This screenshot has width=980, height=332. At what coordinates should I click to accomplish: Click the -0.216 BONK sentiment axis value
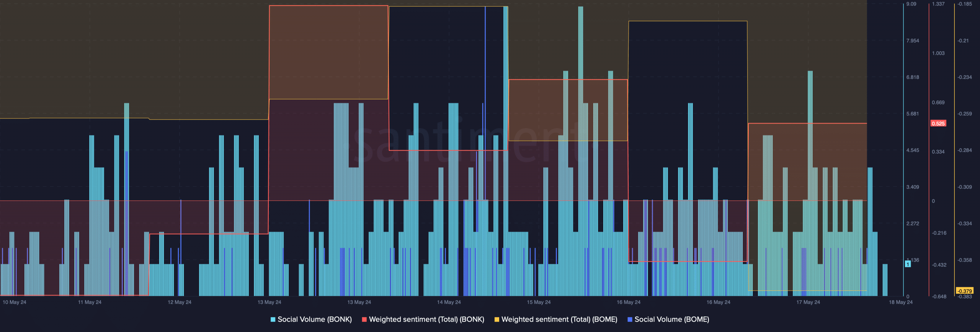(939, 233)
